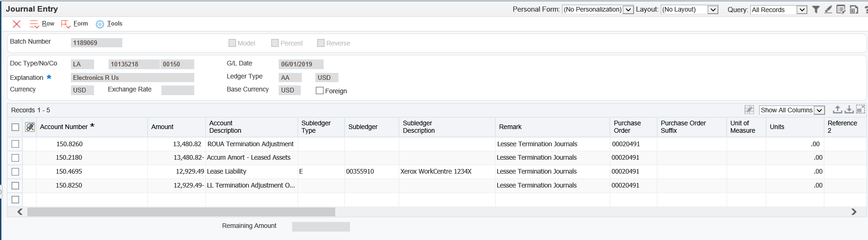The height and width of the screenshot is (240, 868).
Task: Click the grid export (upload arrow) icon
Action: (837, 110)
